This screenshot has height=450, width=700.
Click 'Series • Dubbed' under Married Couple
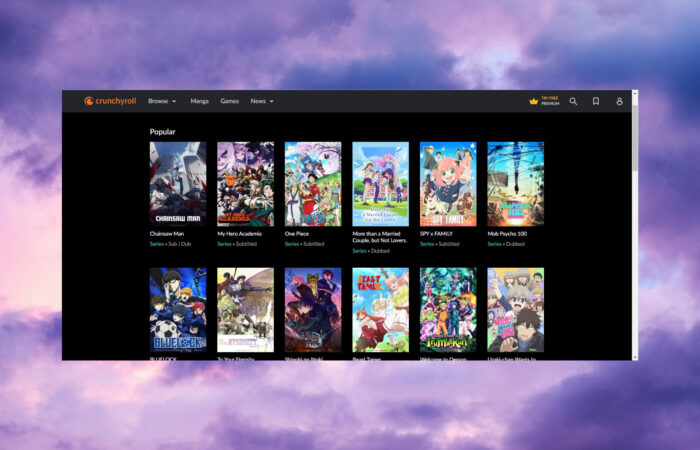click(x=371, y=251)
